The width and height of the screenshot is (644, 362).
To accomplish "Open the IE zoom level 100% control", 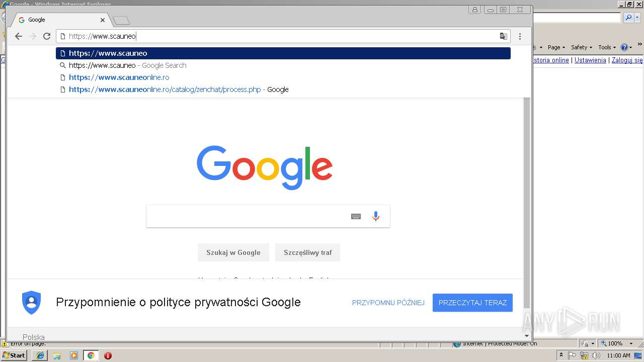I will tap(611, 343).
